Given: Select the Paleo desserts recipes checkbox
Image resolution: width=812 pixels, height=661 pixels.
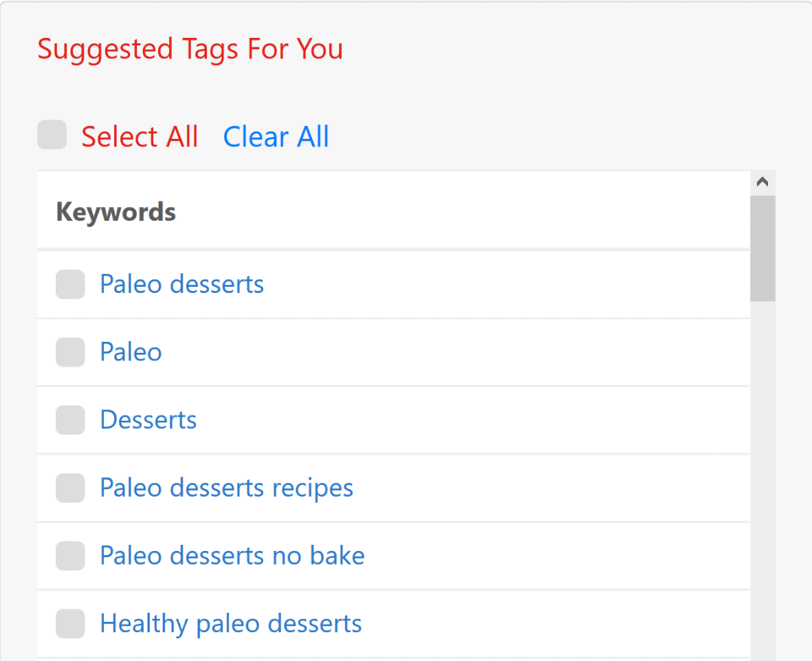Looking at the screenshot, I should (x=70, y=487).
